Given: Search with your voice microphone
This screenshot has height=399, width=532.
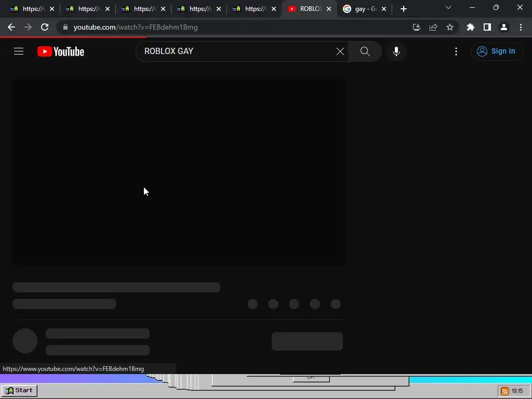Looking at the screenshot, I should point(396,51).
